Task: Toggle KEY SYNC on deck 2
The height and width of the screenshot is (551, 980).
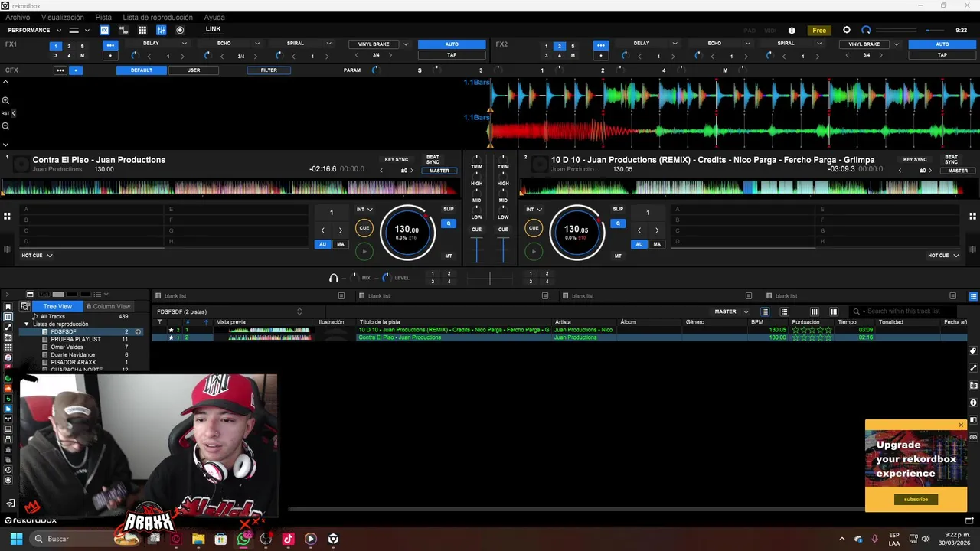Action: point(915,160)
